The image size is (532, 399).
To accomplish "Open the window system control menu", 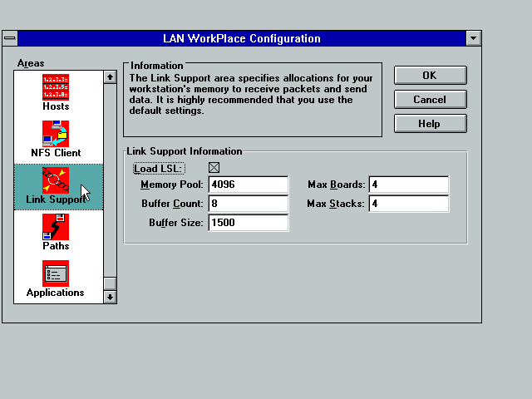I will click(9, 38).
